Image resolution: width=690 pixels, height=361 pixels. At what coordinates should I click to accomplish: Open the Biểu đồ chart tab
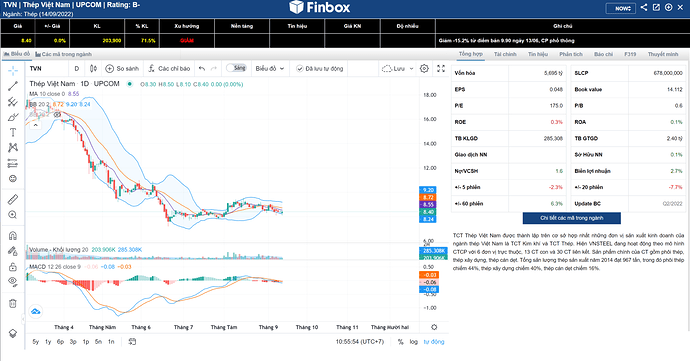coord(17,54)
